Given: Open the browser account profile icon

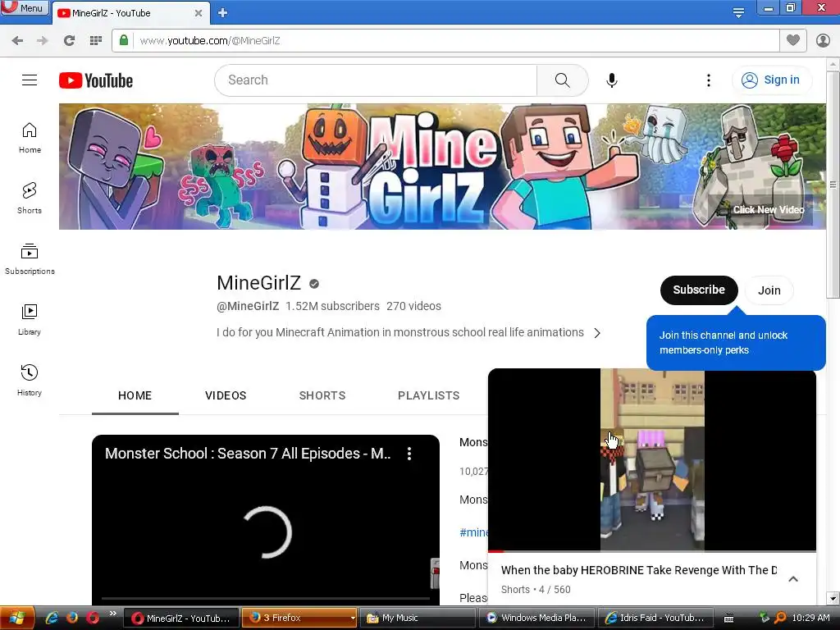Looking at the screenshot, I should pos(823,41).
